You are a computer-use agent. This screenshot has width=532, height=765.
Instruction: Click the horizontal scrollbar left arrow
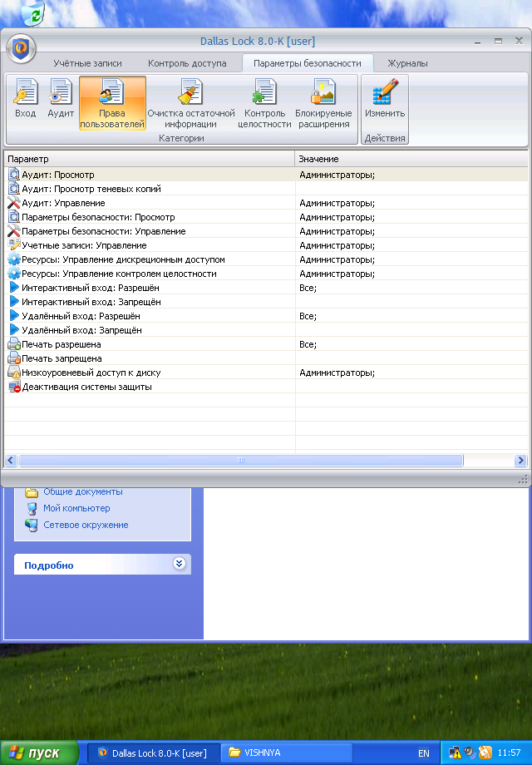(x=11, y=460)
